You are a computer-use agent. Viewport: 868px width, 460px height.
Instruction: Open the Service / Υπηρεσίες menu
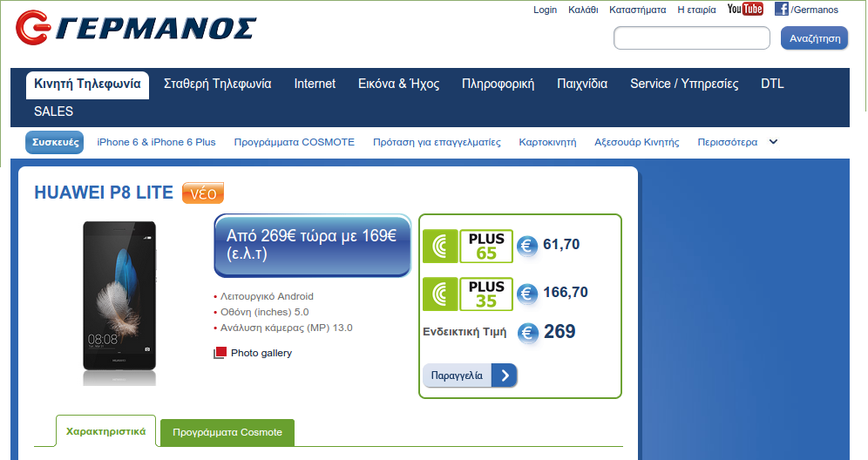684,84
